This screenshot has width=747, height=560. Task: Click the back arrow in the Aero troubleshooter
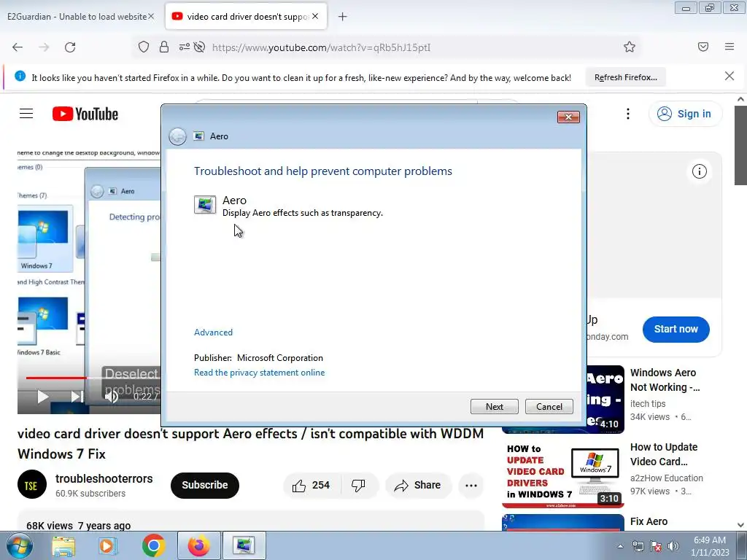(178, 136)
